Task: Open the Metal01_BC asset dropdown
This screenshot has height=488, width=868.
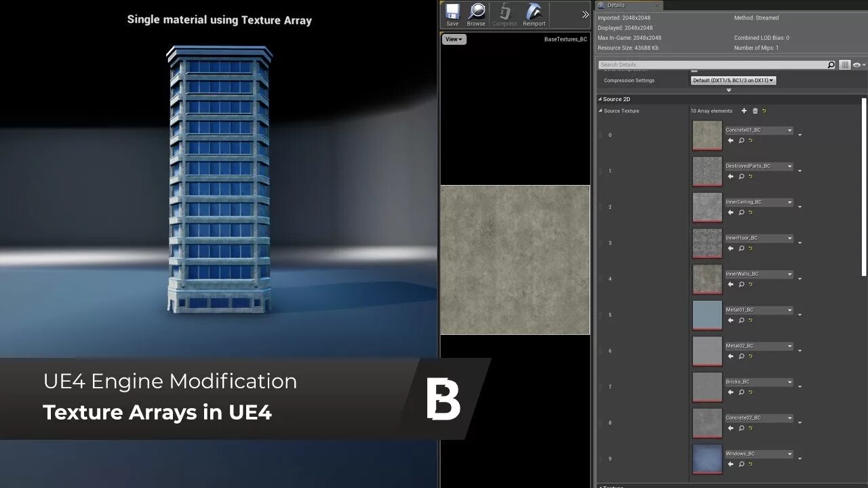Action: tap(759, 310)
